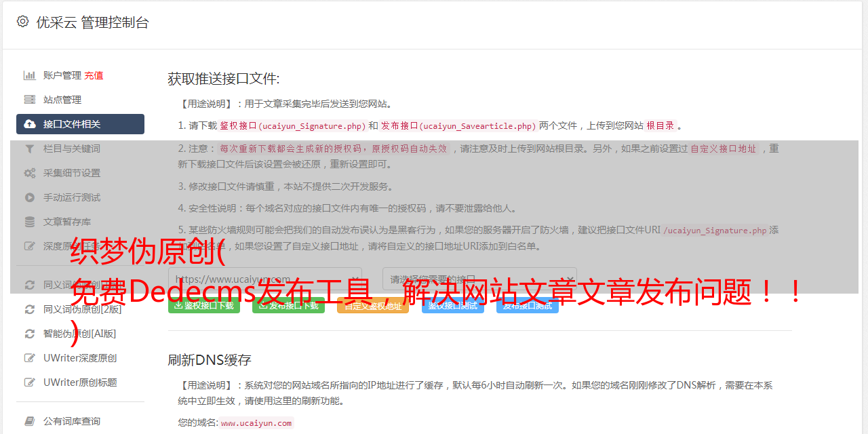Open the gears icon for 采集细节设置
Screen dimensions: 868x434
tap(30, 173)
